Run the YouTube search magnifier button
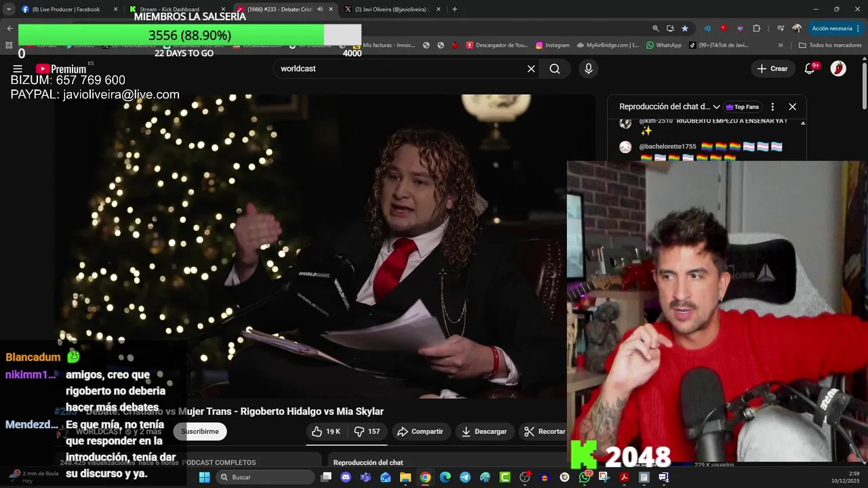 click(555, 68)
